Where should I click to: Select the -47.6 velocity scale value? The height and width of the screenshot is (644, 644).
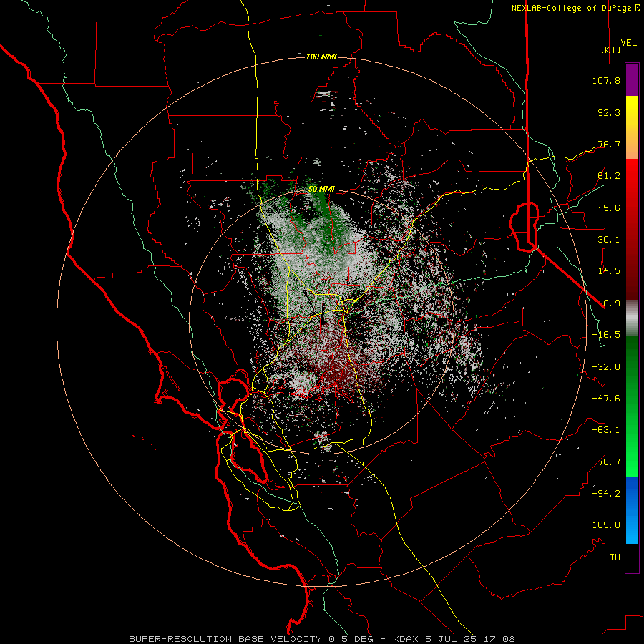click(x=606, y=399)
